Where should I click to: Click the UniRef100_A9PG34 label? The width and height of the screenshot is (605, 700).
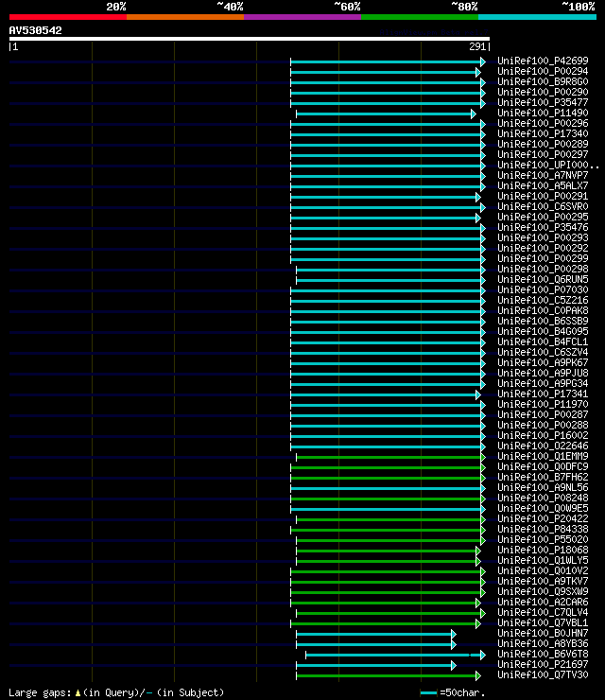pos(543,383)
